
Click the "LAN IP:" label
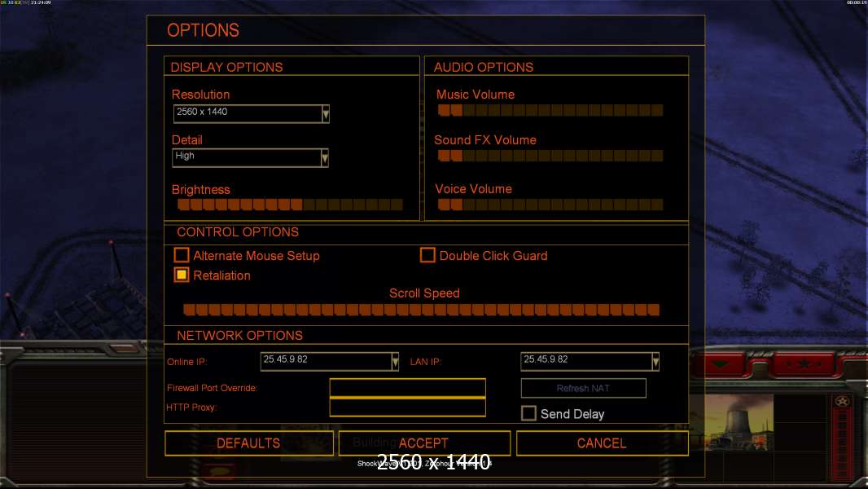point(425,362)
